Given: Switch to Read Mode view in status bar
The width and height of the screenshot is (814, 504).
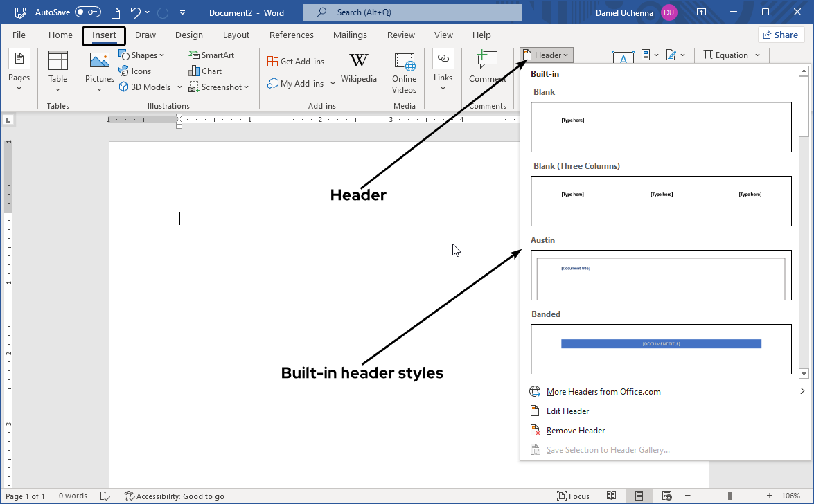Looking at the screenshot, I should click(x=612, y=496).
